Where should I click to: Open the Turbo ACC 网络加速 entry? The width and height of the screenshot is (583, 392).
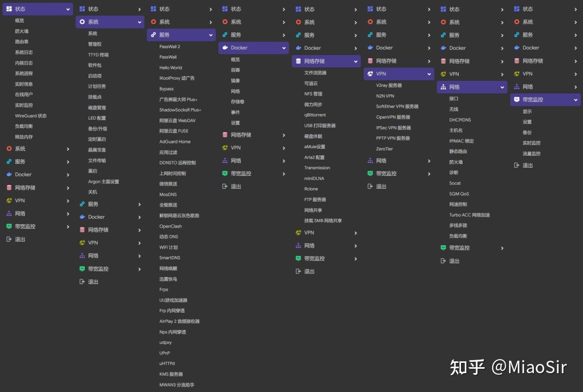pos(469,215)
